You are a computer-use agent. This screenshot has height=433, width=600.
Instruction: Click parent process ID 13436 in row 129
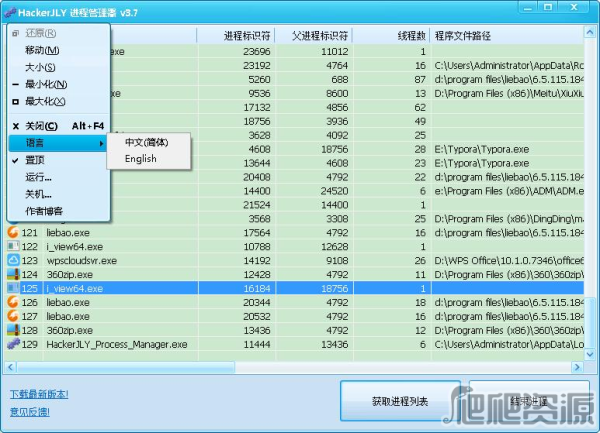(x=335, y=344)
